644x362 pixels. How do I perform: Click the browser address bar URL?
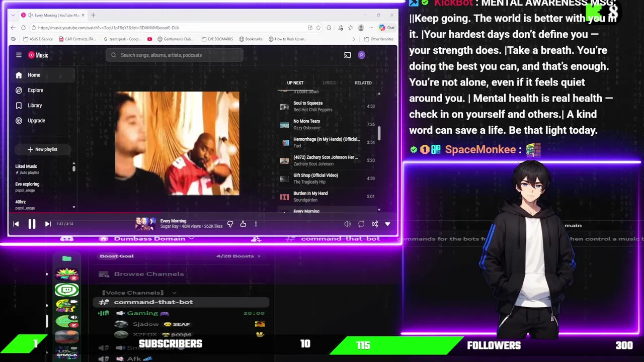pyautogui.click(x=108, y=28)
